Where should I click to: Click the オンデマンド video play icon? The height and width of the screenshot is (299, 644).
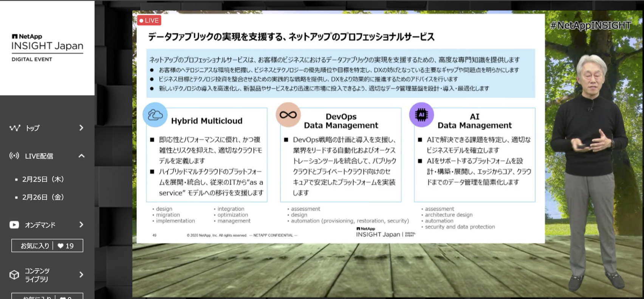(x=14, y=225)
